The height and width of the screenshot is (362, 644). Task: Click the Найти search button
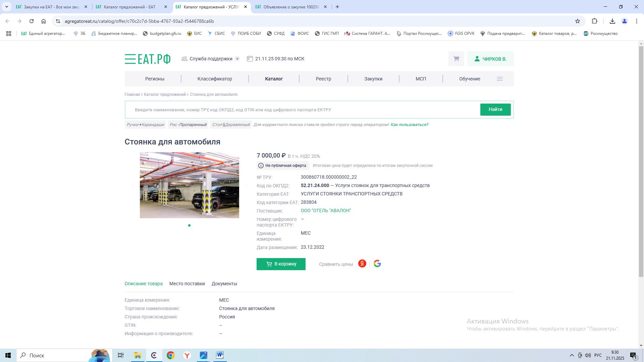pos(495,110)
